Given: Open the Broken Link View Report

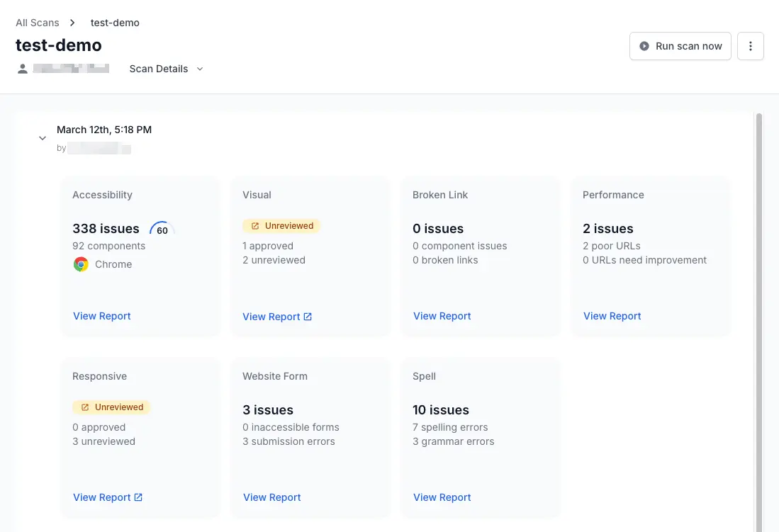Looking at the screenshot, I should pos(442,316).
